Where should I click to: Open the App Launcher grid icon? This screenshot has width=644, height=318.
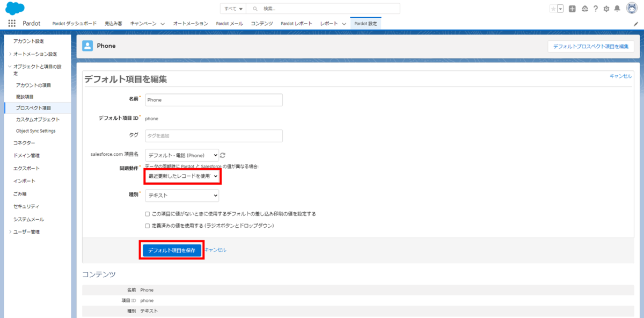point(12,24)
